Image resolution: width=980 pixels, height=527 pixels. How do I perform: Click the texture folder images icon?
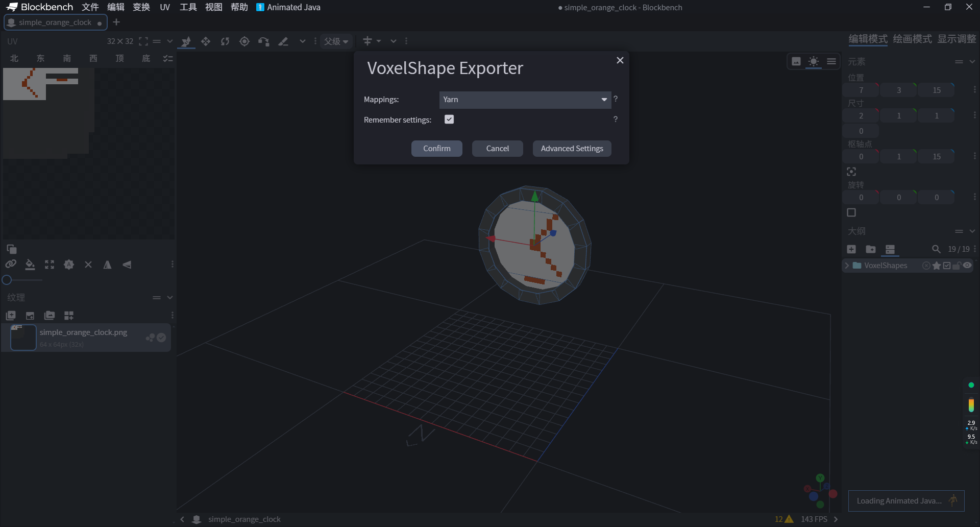[50, 316]
